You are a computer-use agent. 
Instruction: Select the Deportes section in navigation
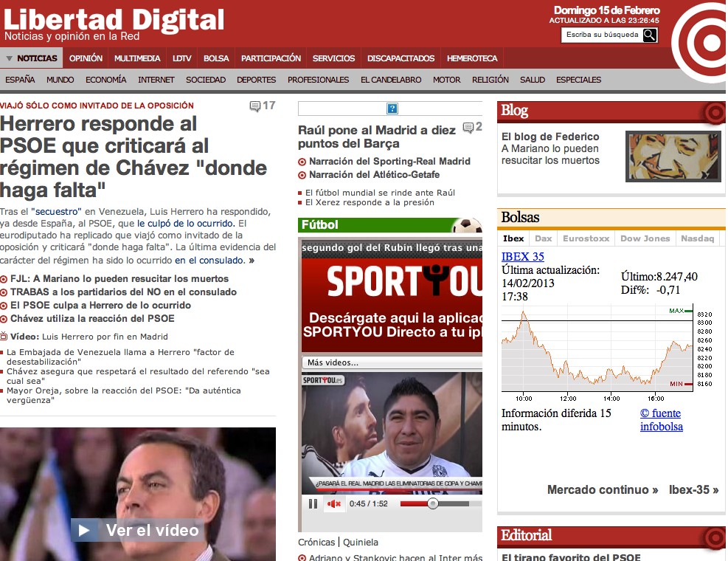click(256, 80)
